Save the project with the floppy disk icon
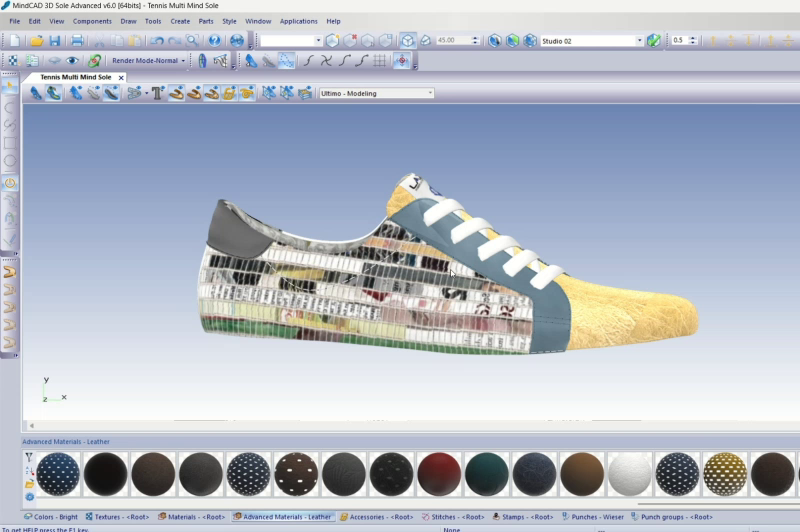800x532 pixels. click(x=55, y=41)
